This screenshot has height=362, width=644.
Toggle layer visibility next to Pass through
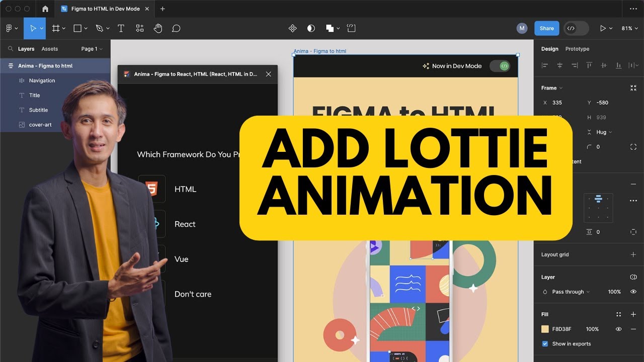tap(633, 292)
